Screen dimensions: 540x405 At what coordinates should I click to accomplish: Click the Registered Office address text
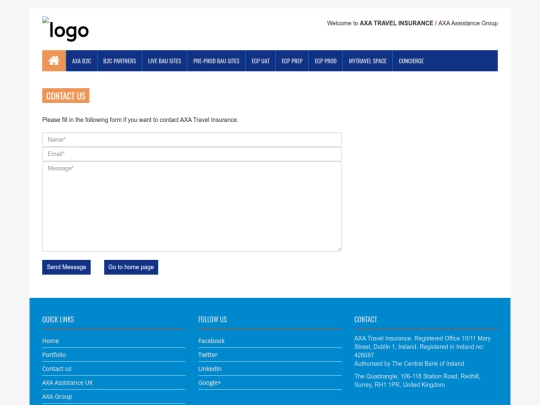point(423,347)
